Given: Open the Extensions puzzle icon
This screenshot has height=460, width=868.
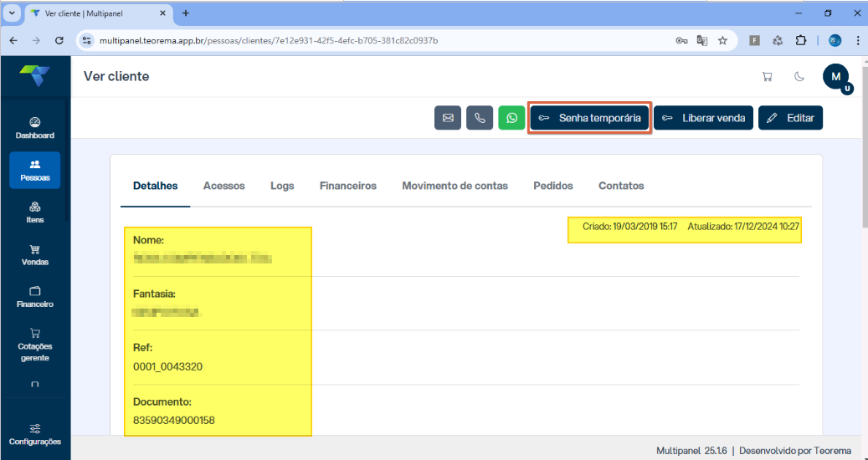Looking at the screenshot, I should point(800,40).
